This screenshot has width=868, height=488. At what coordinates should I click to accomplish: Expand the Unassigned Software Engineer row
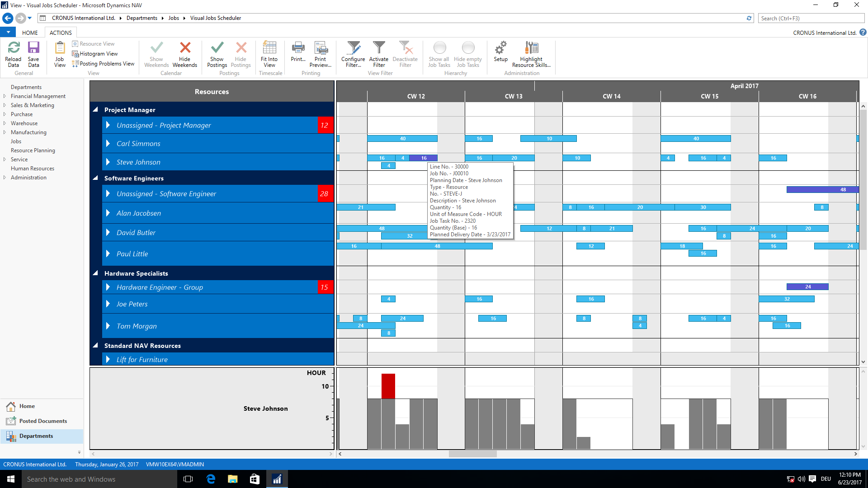click(x=109, y=193)
